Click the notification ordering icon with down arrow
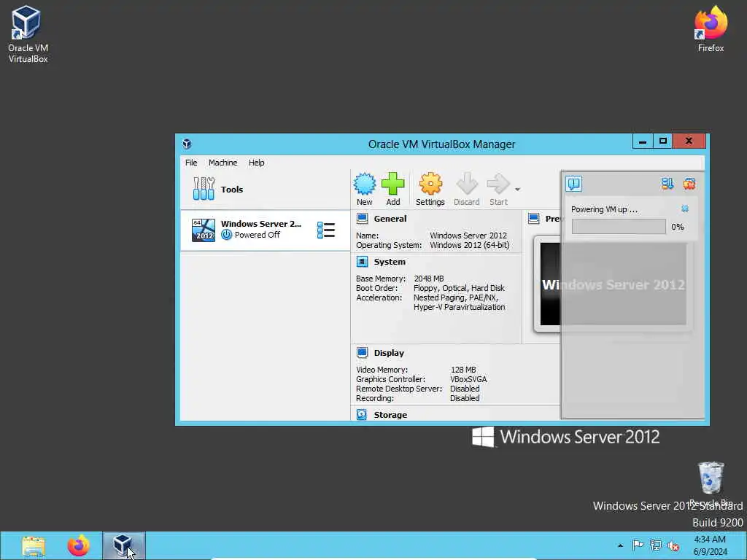747x560 pixels. (667, 184)
